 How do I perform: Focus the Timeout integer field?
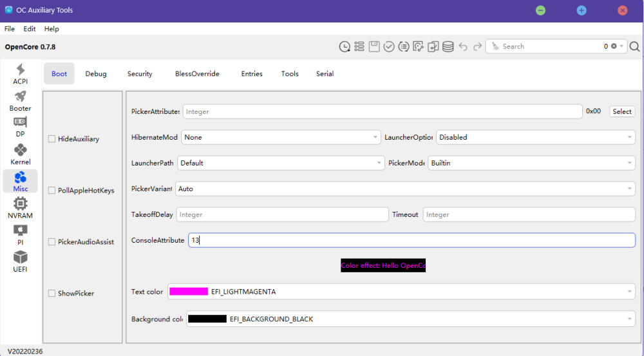click(529, 214)
